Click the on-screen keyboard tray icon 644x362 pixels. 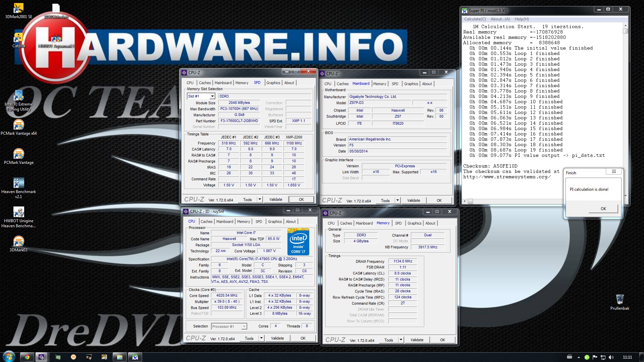[x=570, y=357]
